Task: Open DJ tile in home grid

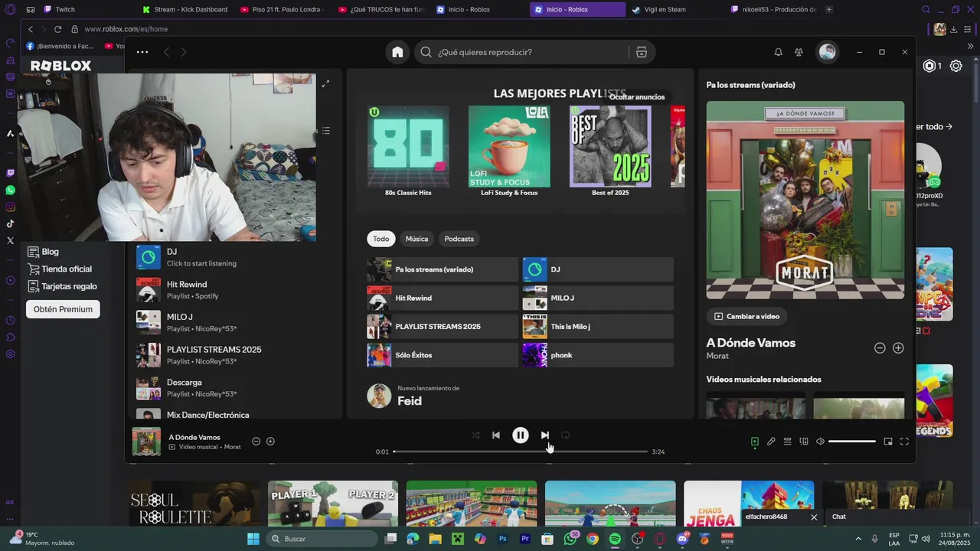Action: 598,269
